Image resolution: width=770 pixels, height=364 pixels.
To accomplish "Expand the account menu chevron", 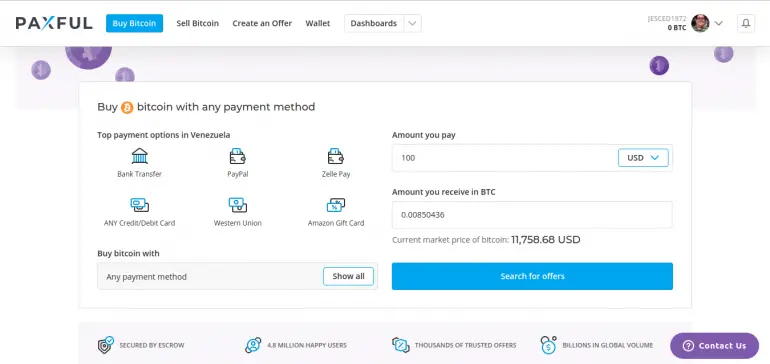I will pyautogui.click(x=718, y=23).
